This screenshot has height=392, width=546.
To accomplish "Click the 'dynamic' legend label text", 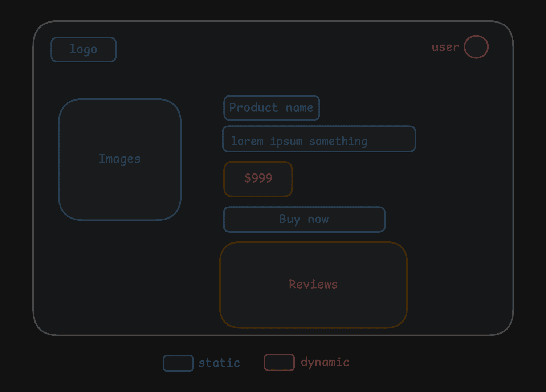I will pos(325,362).
